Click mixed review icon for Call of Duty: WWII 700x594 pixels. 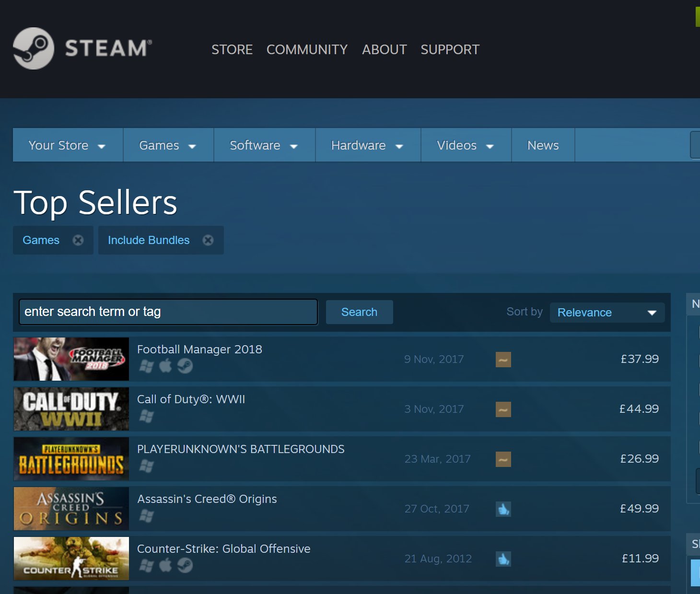pyautogui.click(x=503, y=409)
